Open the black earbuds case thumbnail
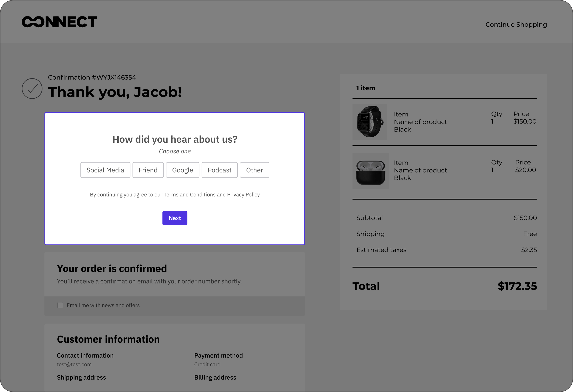Image resolution: width=573 pixels, height=392 pixels. coord(371,171)
